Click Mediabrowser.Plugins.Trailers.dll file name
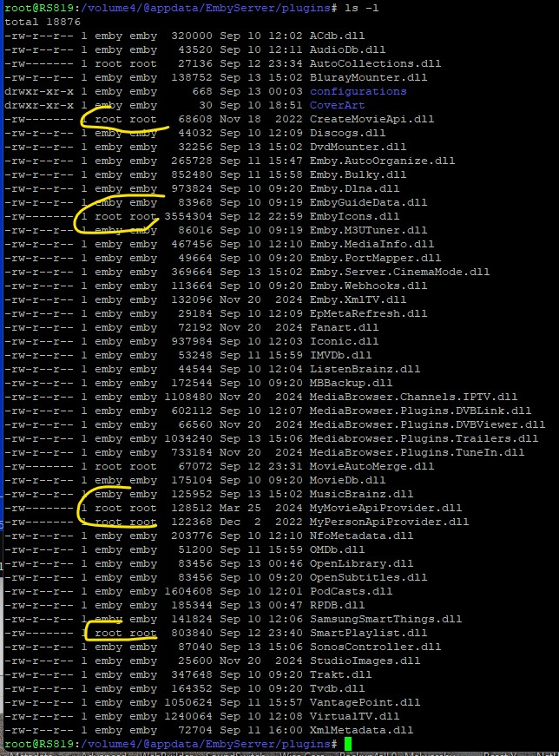 click(x=424, y=438)
